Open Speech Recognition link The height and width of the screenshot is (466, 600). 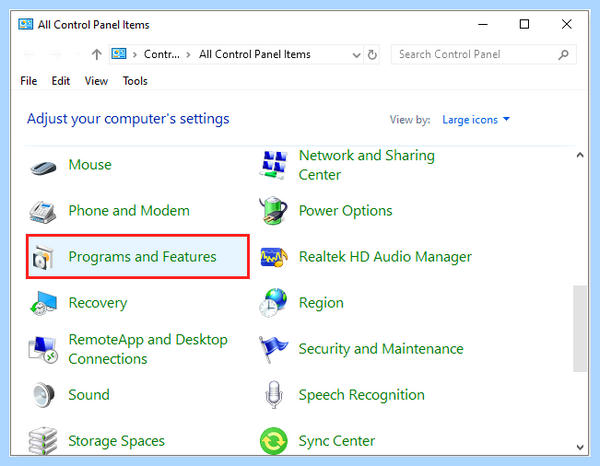[362, 394]
